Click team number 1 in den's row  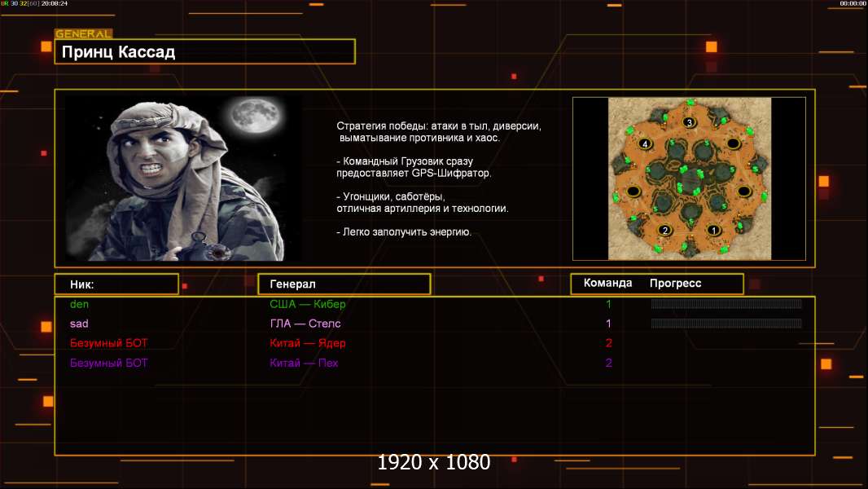click(x=608, y=304)
